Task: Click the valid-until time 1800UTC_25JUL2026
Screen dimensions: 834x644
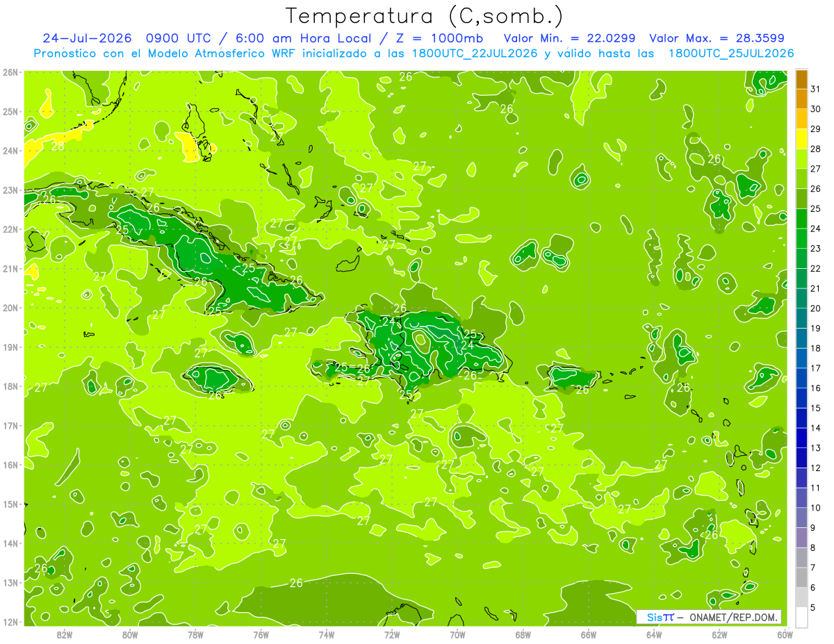Action: 731,53
